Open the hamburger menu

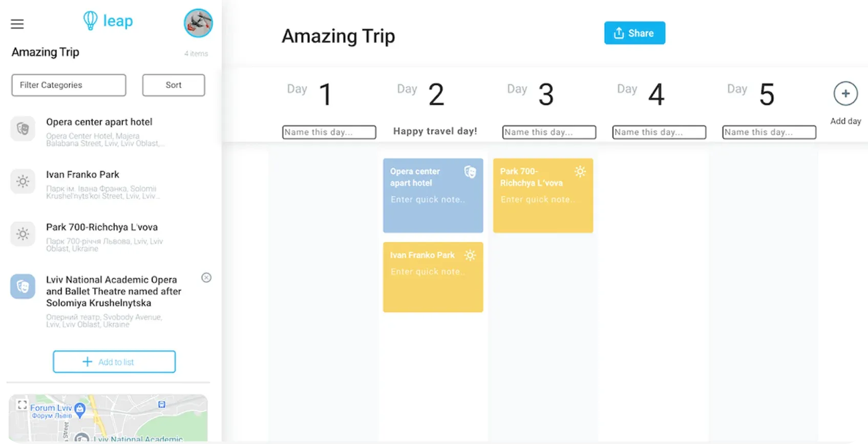pos(17,24)
